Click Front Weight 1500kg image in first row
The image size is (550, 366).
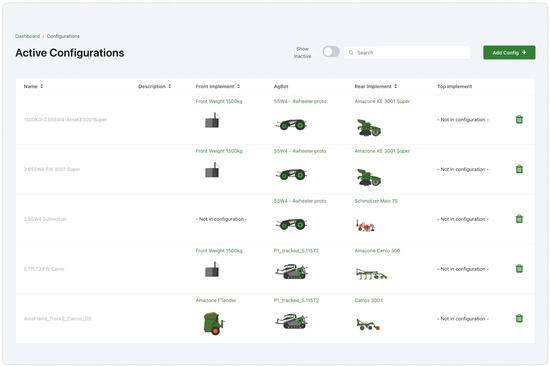[x=212, y=120]
